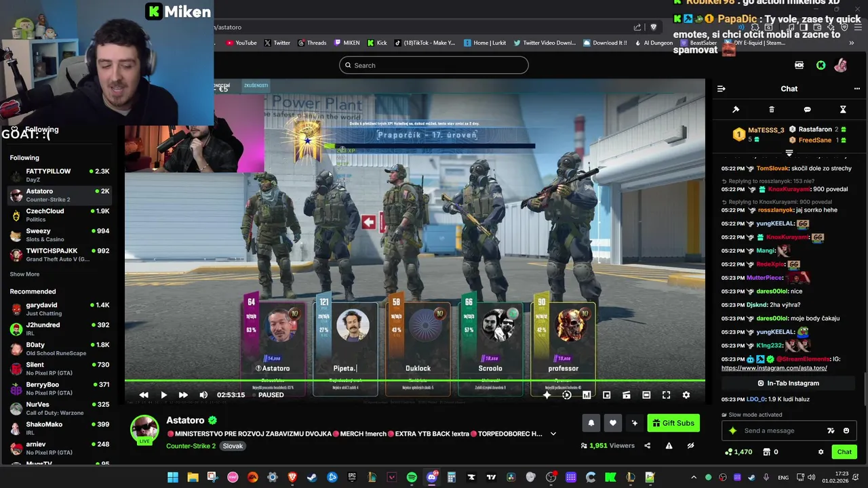Click Astatoro streamer avatar with LIVE badge
The width and height of the screenshot is (868, 488).
click(144, 429)
